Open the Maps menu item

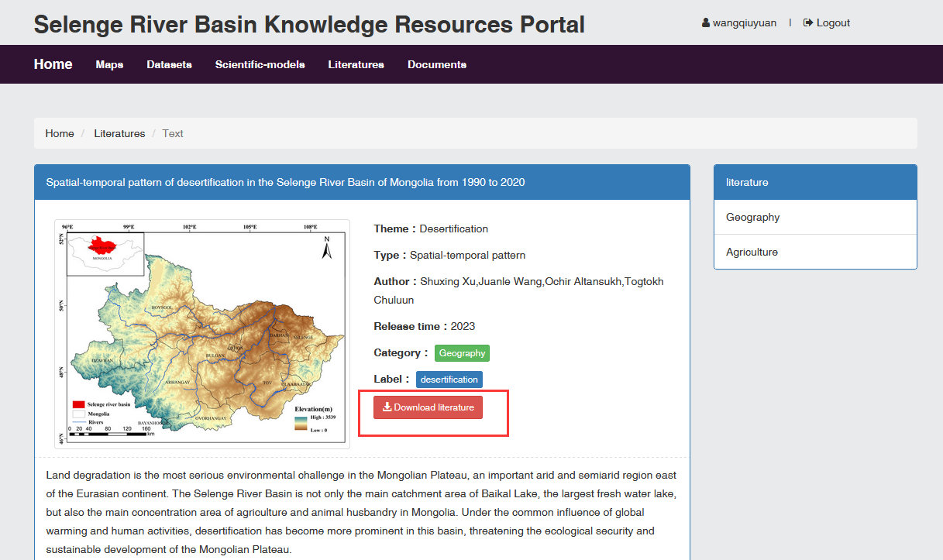coord(109,65)
